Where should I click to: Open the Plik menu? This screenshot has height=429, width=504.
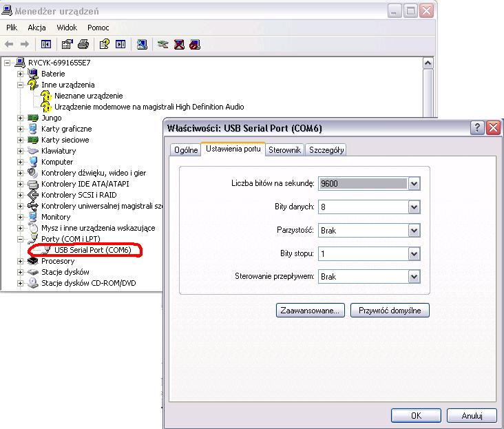(x=12, y=28)
